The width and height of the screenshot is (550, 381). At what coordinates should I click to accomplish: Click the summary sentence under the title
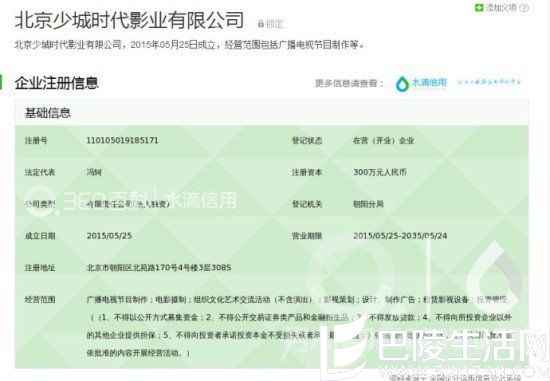190,45
